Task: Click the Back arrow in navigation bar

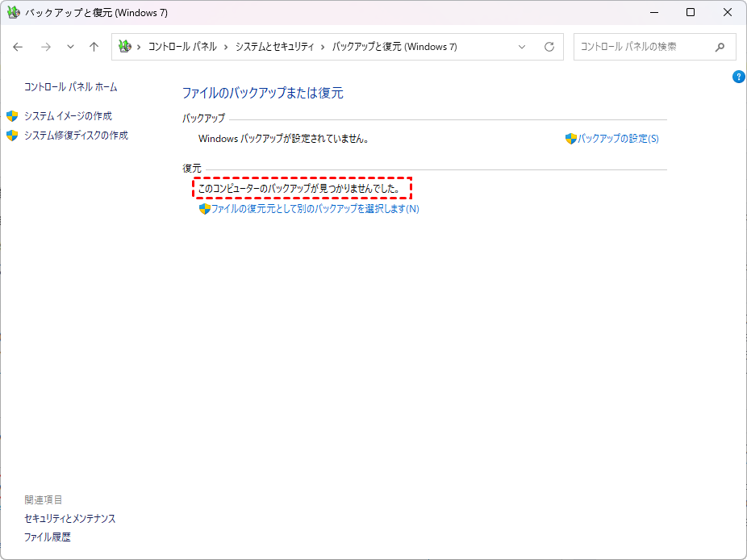Action: (x=19, y=47)
